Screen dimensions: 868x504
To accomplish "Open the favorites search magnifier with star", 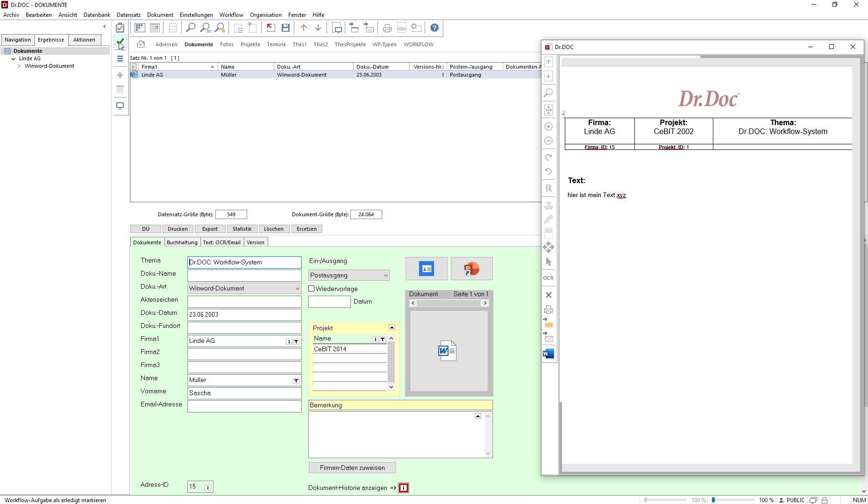I will click(220, 28).
